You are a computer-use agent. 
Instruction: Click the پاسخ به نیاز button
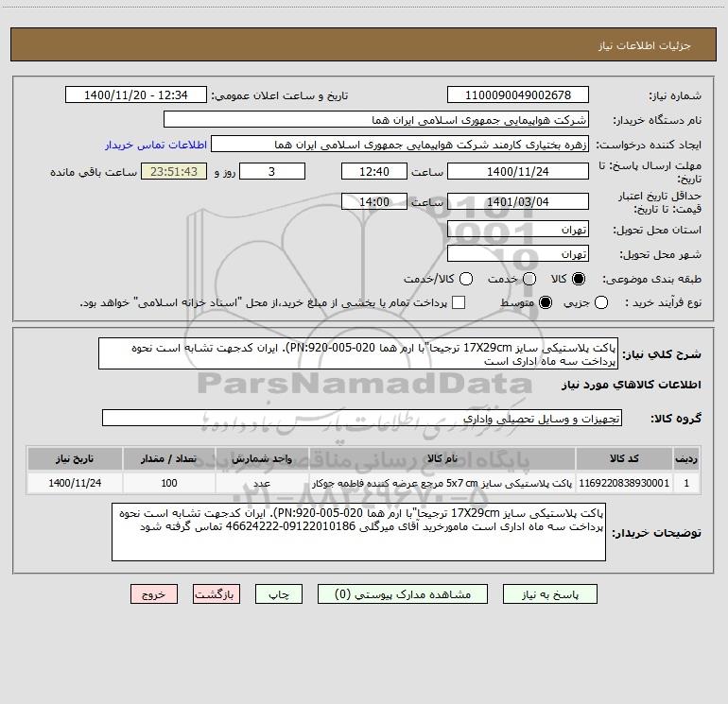tap(550, 594)
